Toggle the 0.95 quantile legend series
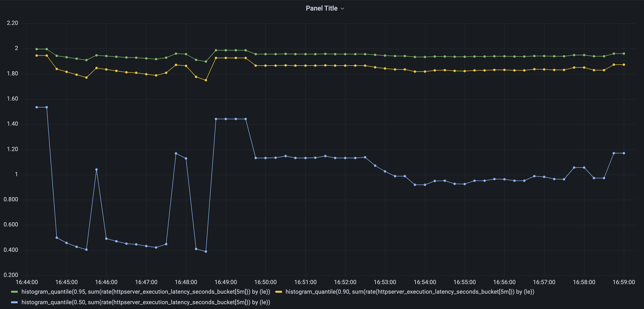 pyautogui.click(x=146, y=292)
